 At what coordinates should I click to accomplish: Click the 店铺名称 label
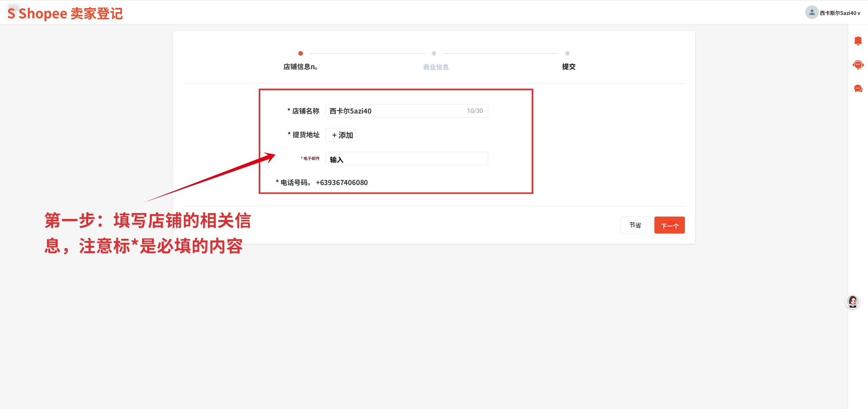[x=303, y=111]
